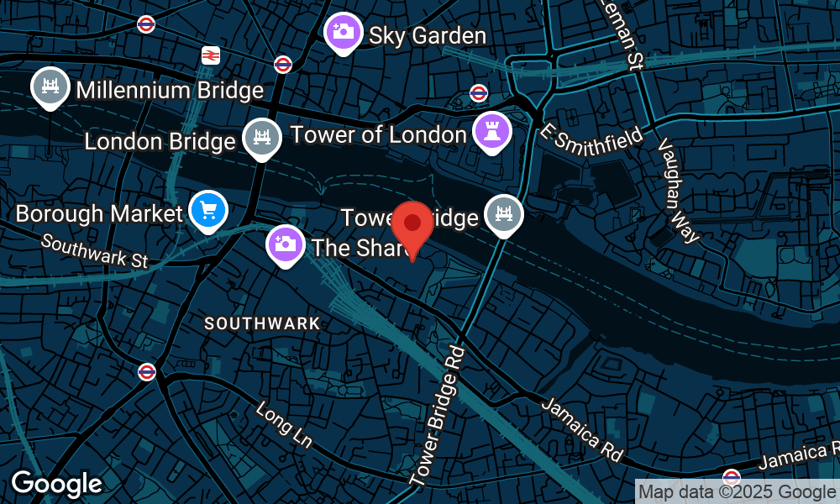Open the Tower of London castle pin
Screen dimensions: 840x504
(x=491, y=133)
